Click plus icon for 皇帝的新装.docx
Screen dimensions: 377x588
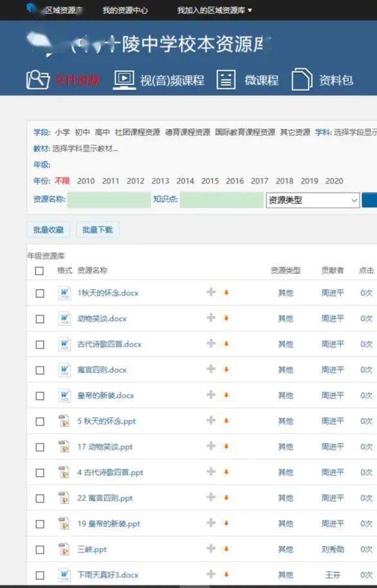click(x=211, y=394)
